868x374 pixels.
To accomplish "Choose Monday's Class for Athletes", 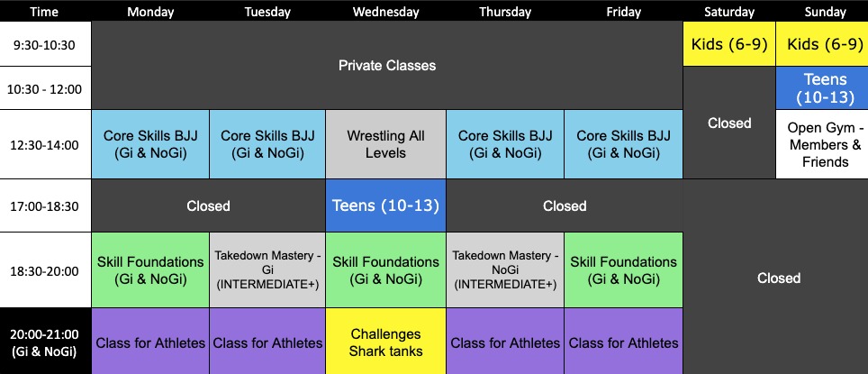I will point(150,342).
